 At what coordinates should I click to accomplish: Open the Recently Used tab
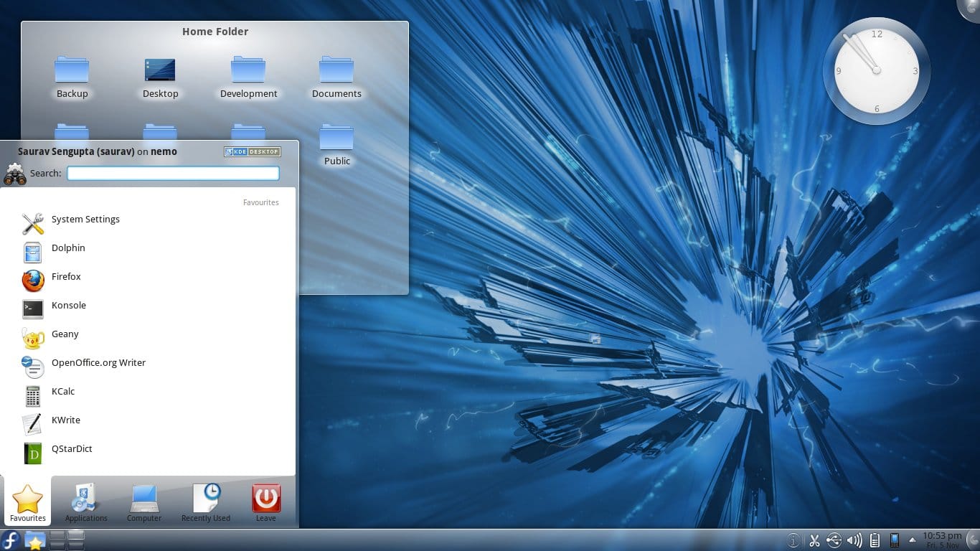(206, 502)
